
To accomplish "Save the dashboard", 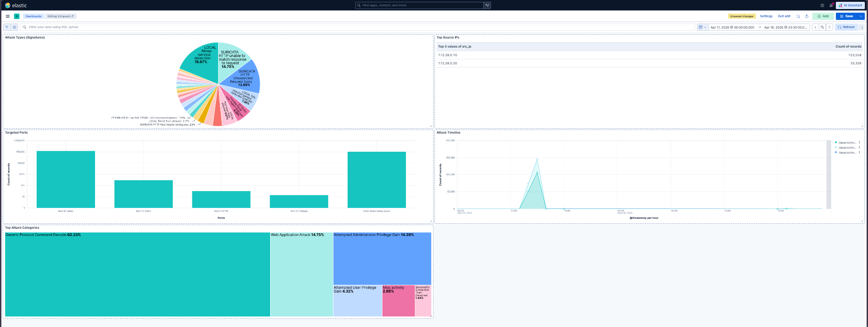I will [847, 16].
